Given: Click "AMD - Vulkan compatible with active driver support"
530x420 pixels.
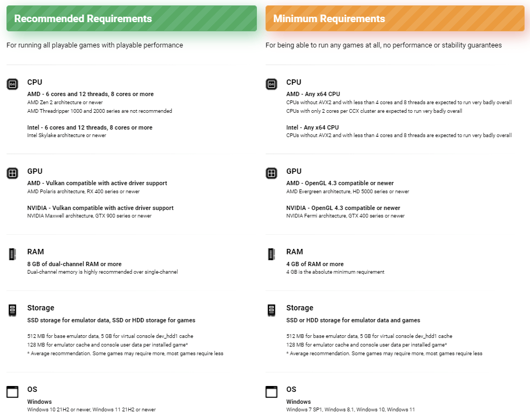Looking at the screenshot, I should [x=97, y=183].
